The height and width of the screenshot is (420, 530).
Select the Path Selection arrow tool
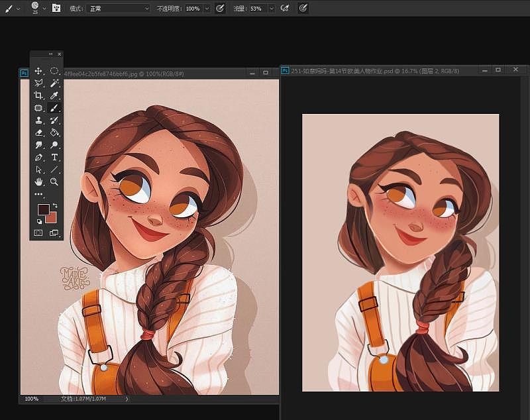click(x=38, y=170)
